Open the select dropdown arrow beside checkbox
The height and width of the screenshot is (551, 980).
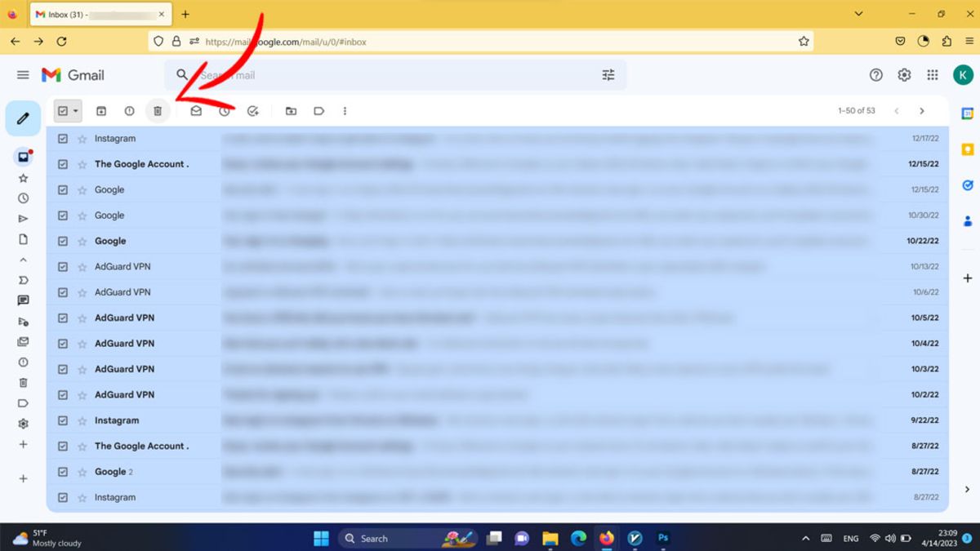(x=76, y=111)
